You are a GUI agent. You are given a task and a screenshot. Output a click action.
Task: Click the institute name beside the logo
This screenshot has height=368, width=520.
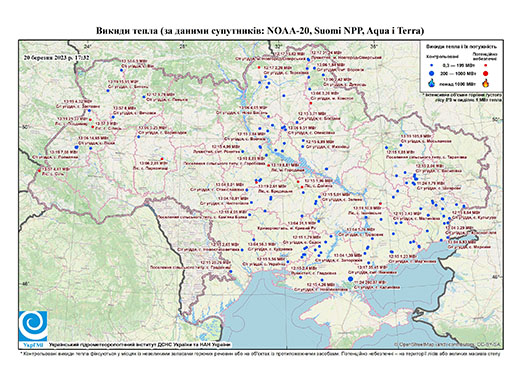pos(140,345)
